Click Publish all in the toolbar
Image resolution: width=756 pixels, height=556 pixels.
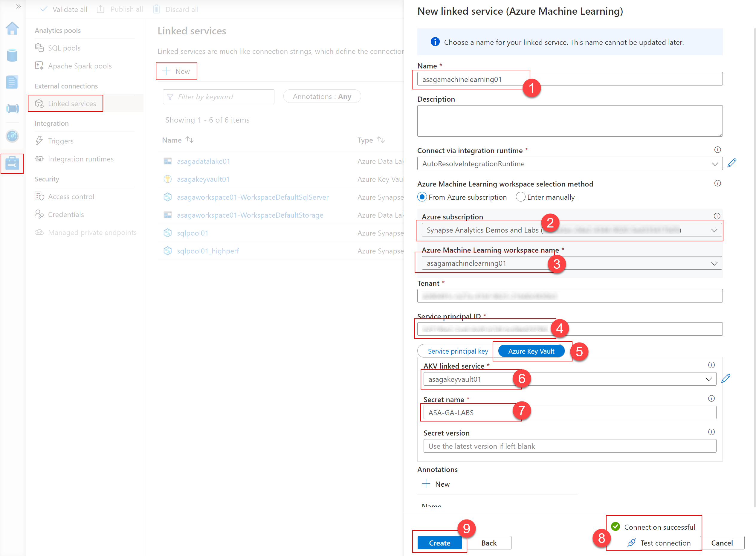120,10
